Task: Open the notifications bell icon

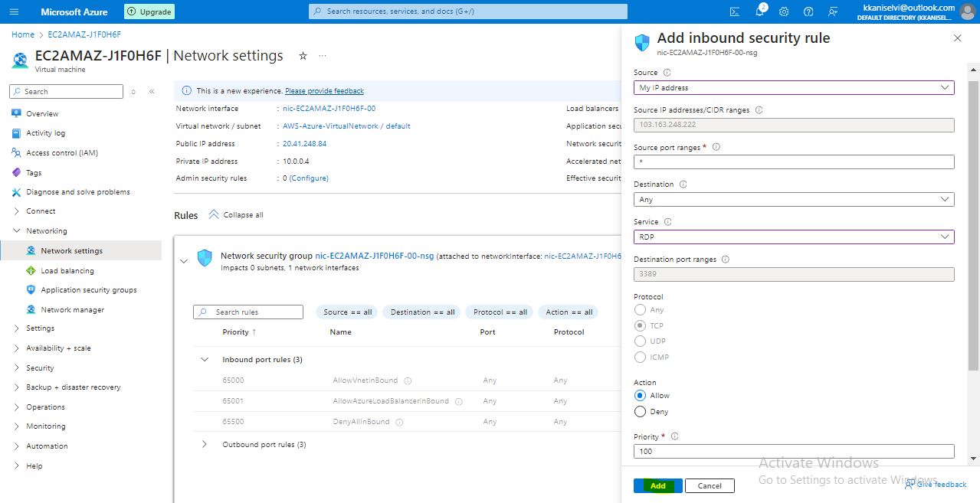Action: 759,11
